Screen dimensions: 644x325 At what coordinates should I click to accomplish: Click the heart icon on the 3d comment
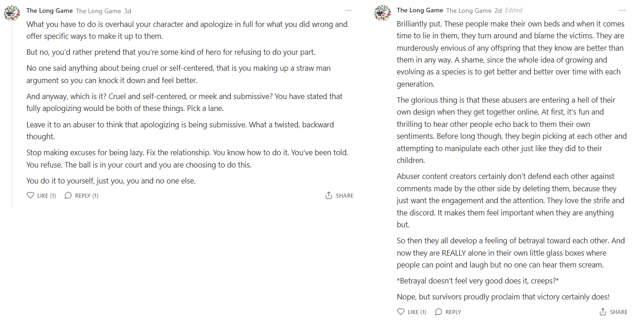pos(31,195)
